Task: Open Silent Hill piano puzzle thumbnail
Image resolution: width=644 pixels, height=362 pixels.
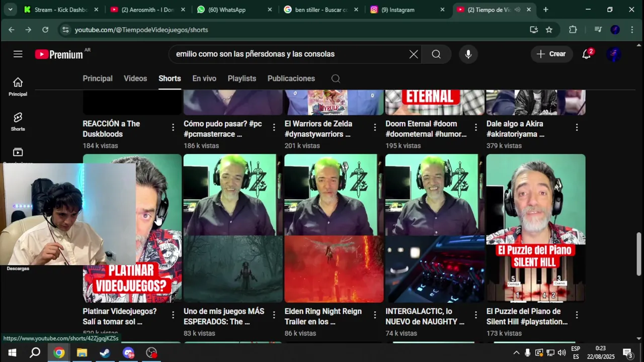Action: coord(535,228)
